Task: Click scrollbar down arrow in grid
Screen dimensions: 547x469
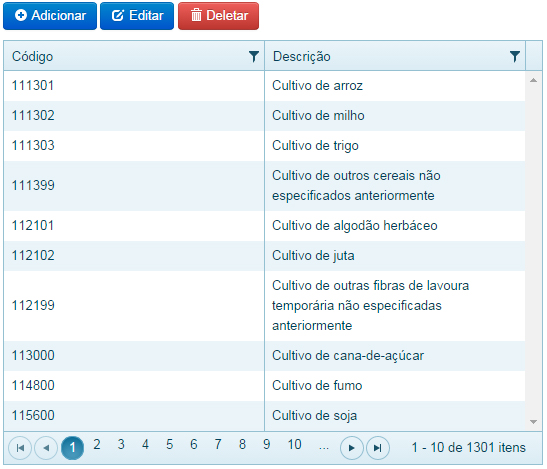Action: pyautogui.click(x=533, y=422)
